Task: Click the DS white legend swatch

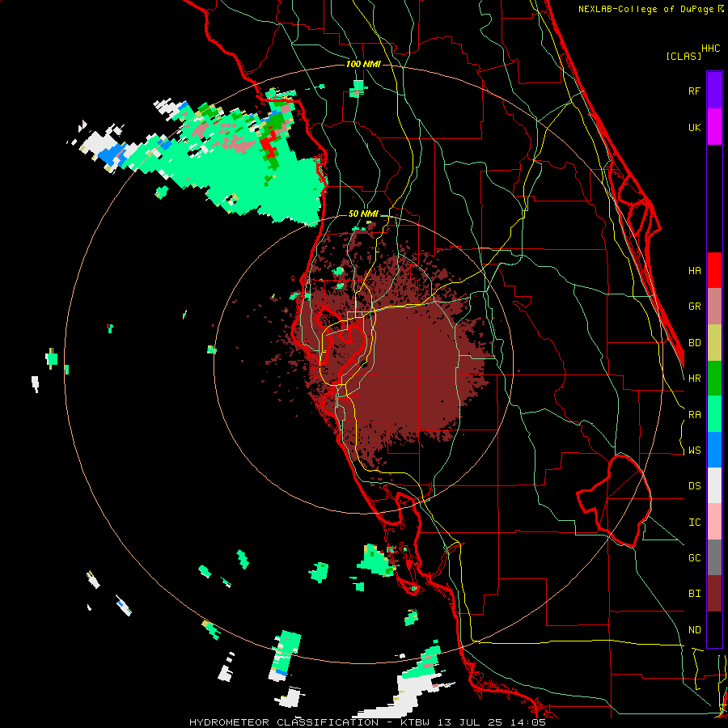Action: (714, 485)
